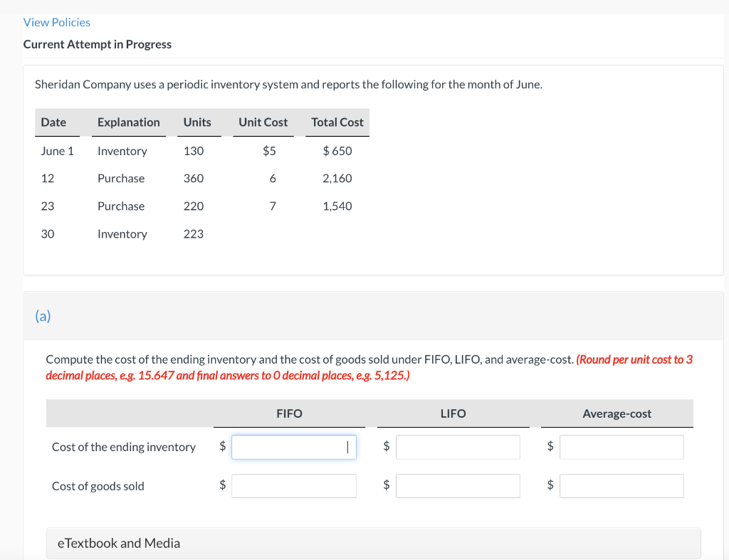Click the Total Cost column header

337,122
